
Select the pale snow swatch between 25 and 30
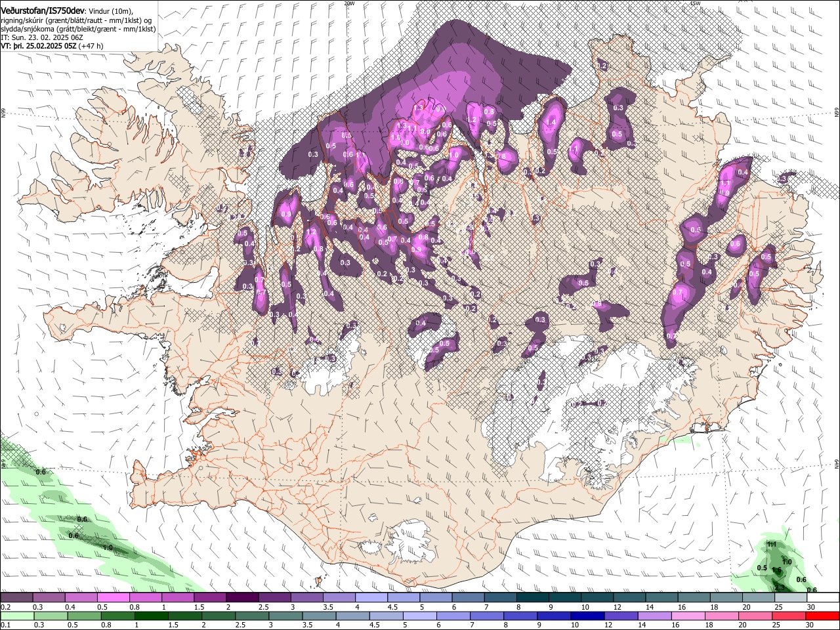click(x=790, y=598)
